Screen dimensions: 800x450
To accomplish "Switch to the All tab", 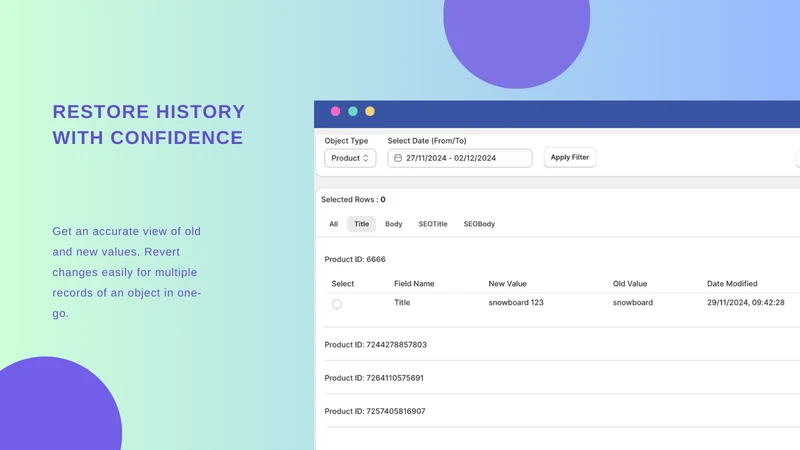I will (333, 224).
